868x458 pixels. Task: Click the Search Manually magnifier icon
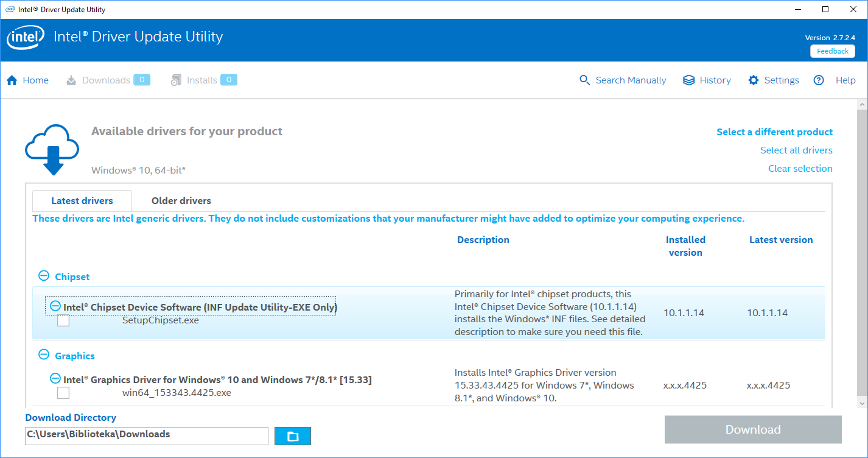point(585,80)
